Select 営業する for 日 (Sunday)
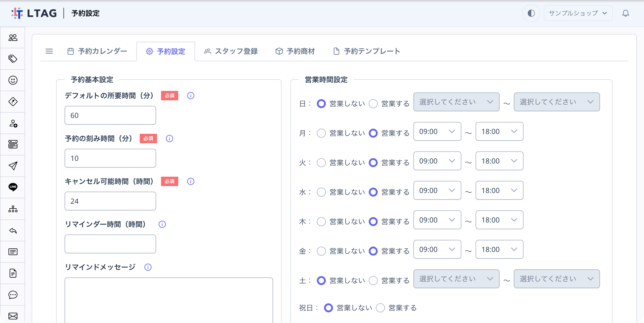This screenshot has width=644, height=323. click(373, 103)
